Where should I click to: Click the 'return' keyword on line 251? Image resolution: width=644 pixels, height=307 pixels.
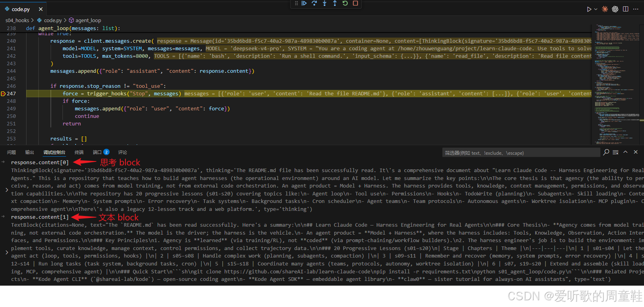coord(72,124)
